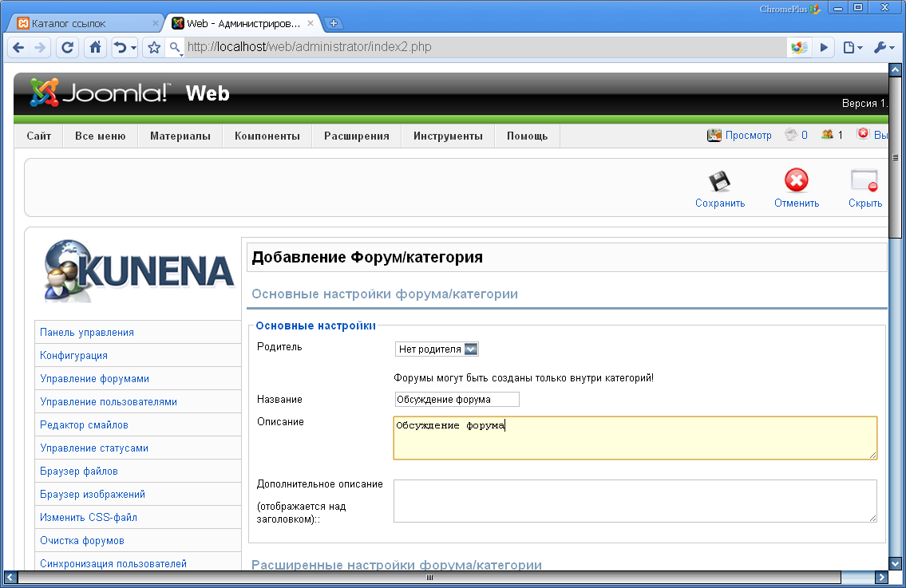Click in the Описание text area
The image size is (906, 588).
[x=635, y=438]
